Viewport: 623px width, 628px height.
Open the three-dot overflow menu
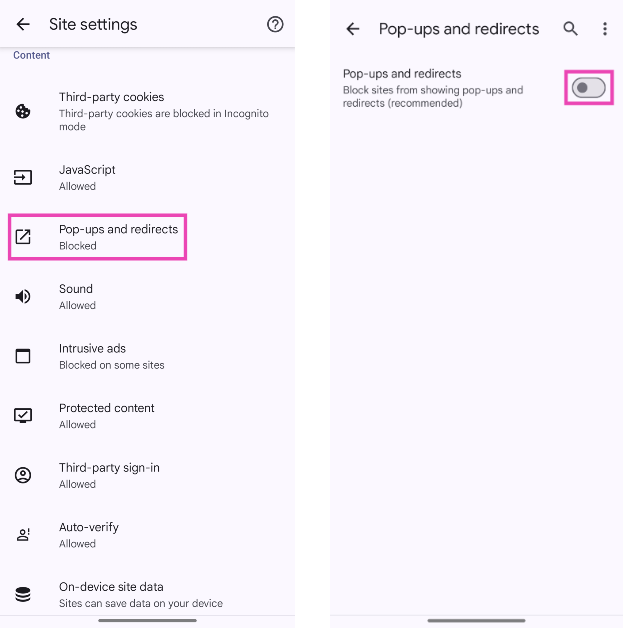click(605, 29)
